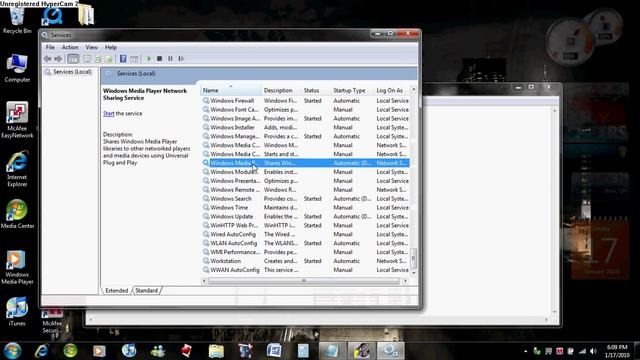Click the Pause Service toolbar icon
The image size is (640, 360).
pos(170,59)
